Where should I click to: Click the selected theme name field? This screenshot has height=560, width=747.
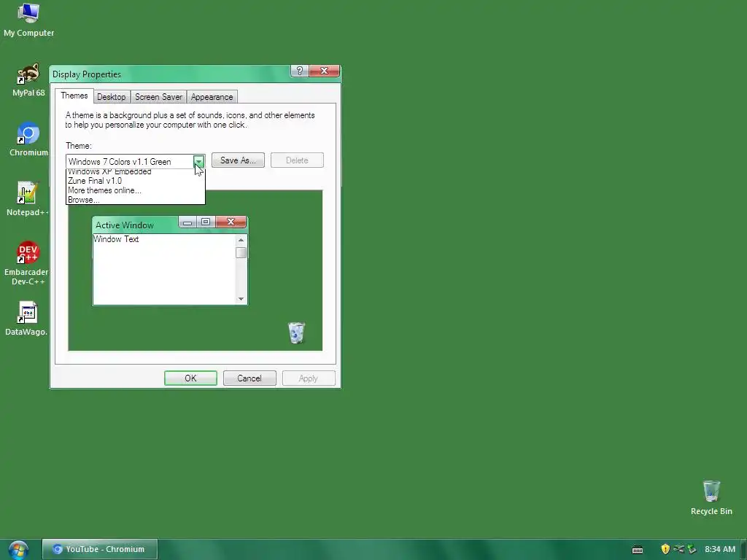130,161
